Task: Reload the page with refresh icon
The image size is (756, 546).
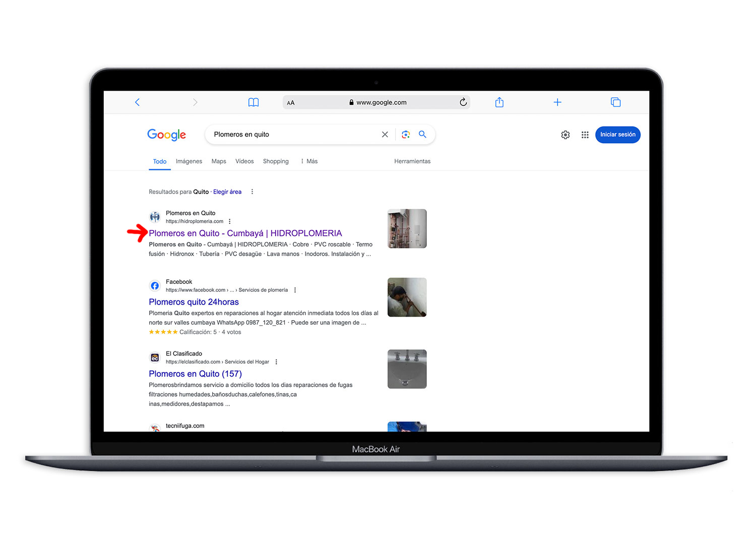Action: tap(463, 102)
